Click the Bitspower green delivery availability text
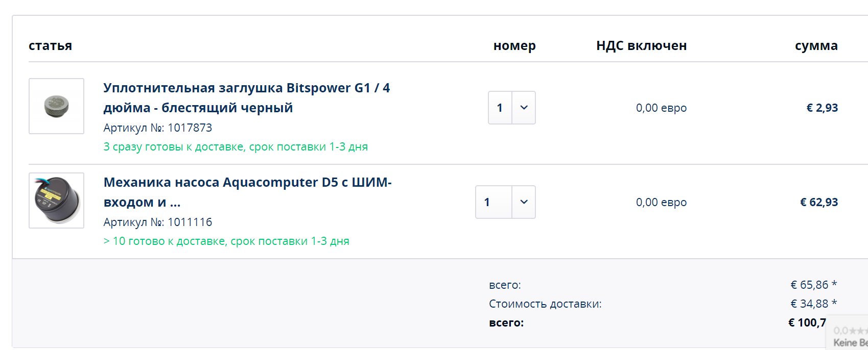Screen dimensions: 868x350 236,147
